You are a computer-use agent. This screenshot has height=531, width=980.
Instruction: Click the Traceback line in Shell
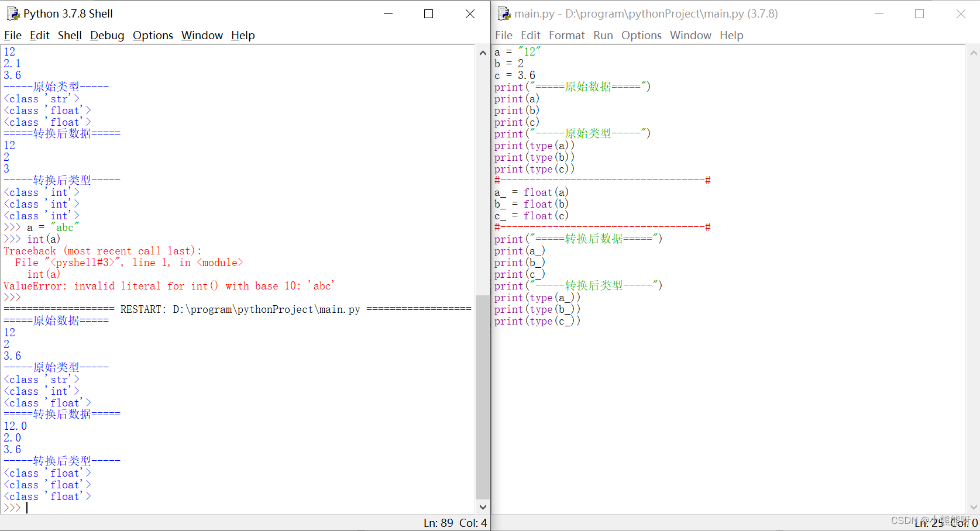[x=102, y=251]
